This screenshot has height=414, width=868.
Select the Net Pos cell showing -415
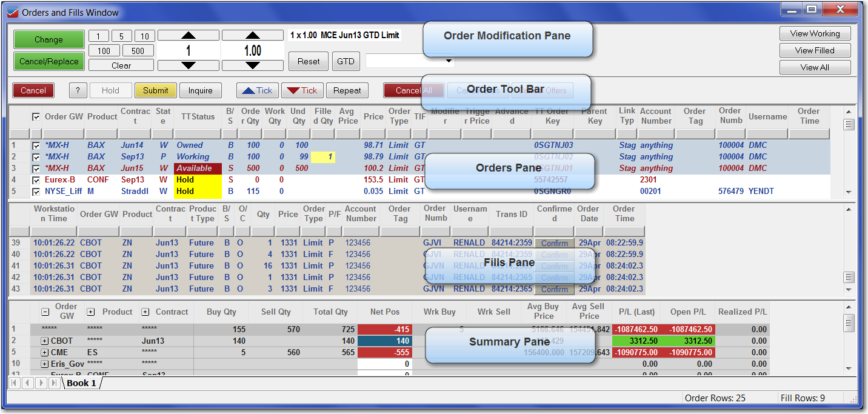pyautogui.click(x=384, y=329)
